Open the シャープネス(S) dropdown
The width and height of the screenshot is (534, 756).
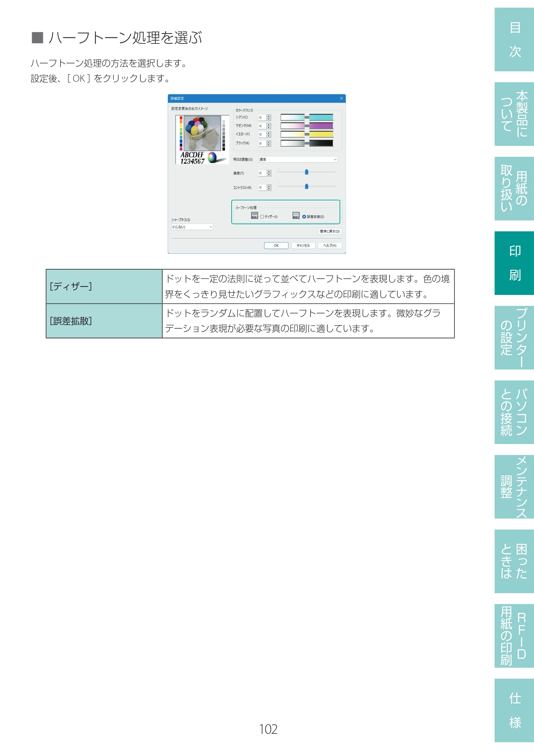coord(192,227)
